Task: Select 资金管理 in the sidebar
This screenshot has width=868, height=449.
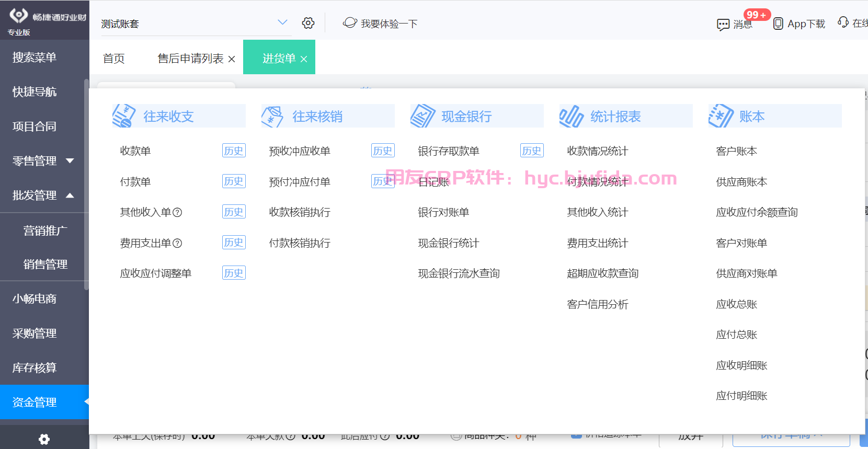Action: 44,402
